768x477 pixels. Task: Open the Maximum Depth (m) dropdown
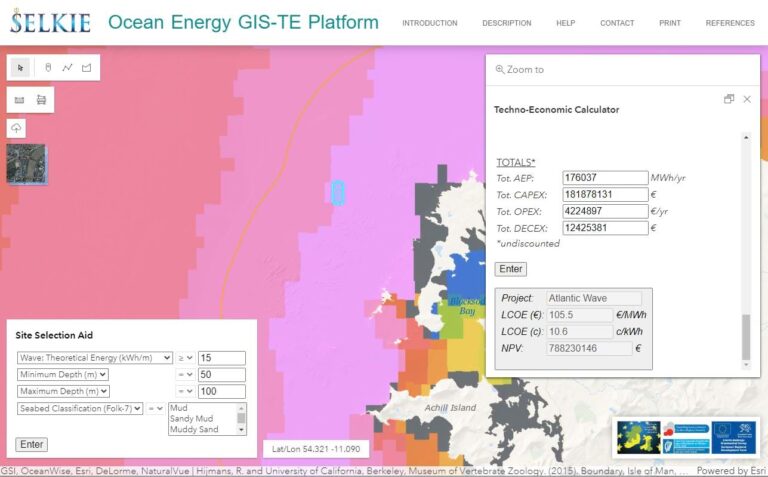(x=63, y=391)
